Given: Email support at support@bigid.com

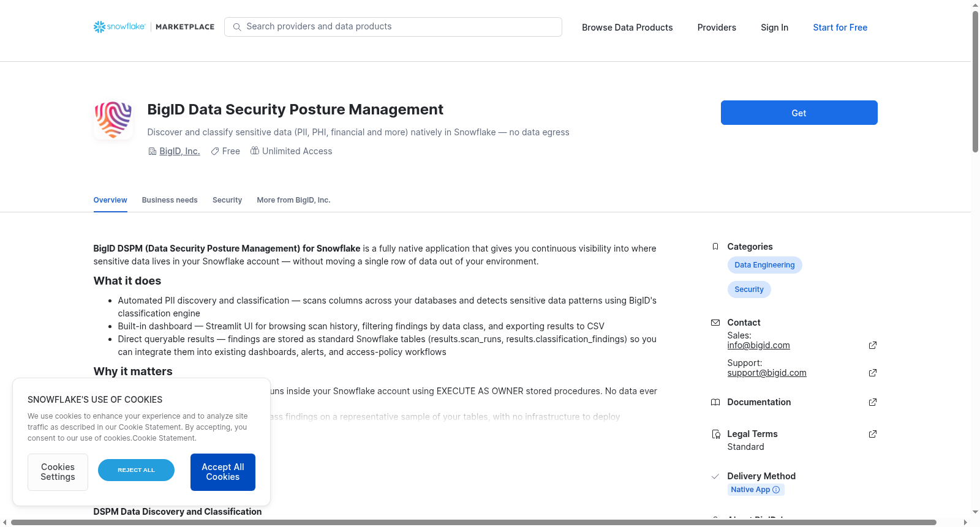Looking at the screenshot, I should pos(767,373).
